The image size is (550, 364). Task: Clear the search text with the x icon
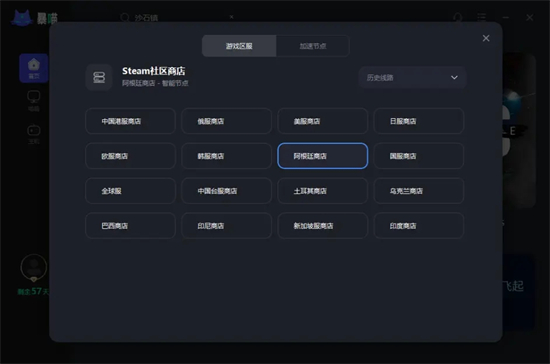(232, 16)
